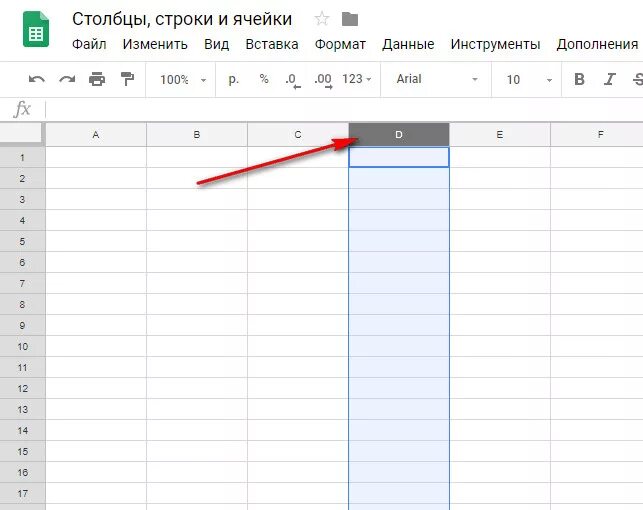Open the 123 number formats dropdown
Image resolution: width=643 pixels, height=510 pixels.
click(x=357, y=79)
